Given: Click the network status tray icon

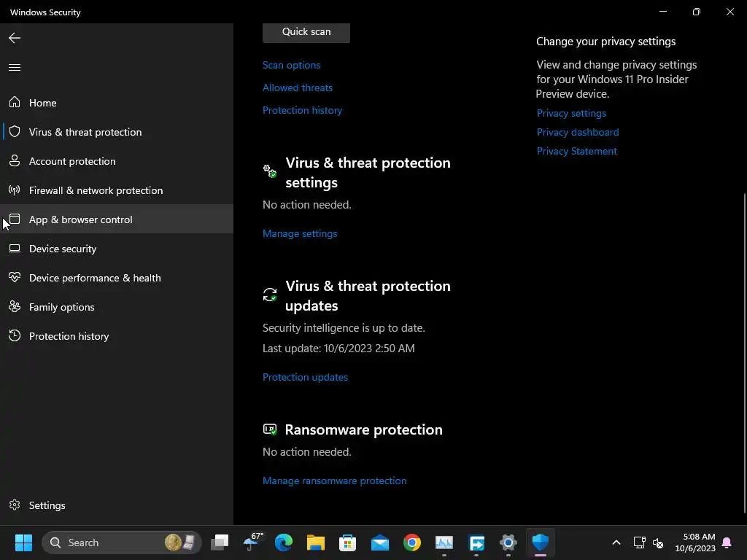Looking at the screenshot, I should [x=639, y=542].
